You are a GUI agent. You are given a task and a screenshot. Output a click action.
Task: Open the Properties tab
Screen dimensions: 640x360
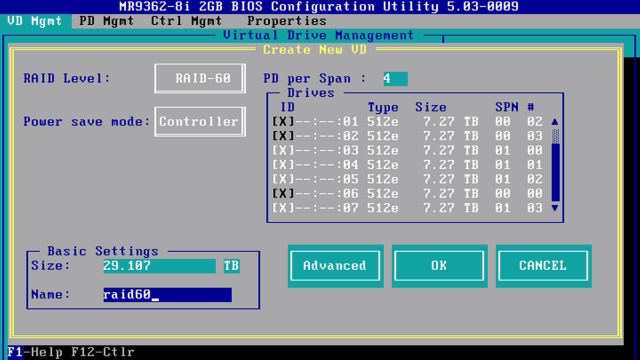click(287, 21)
